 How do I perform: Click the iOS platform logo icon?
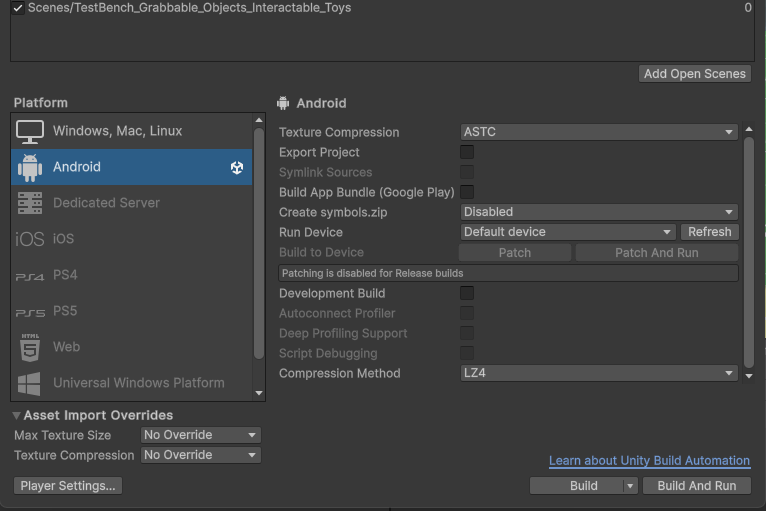[30, 239]
